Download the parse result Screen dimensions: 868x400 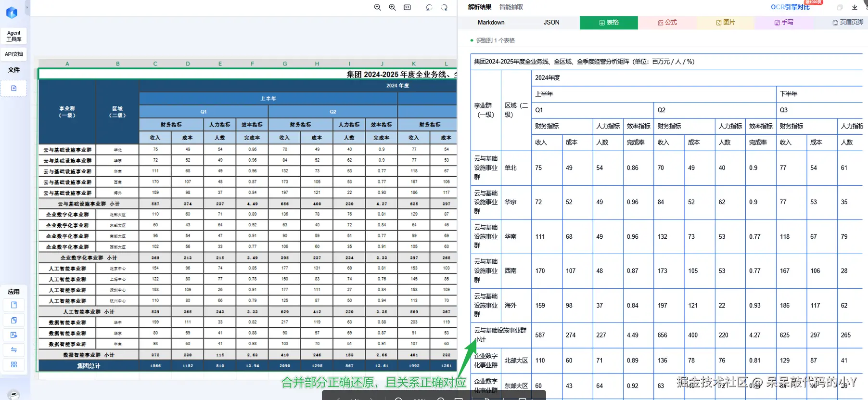point(855,7)
